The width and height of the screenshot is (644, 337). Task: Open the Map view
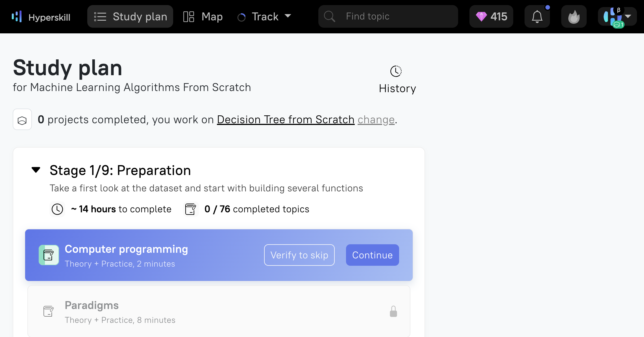pos(203,17)
